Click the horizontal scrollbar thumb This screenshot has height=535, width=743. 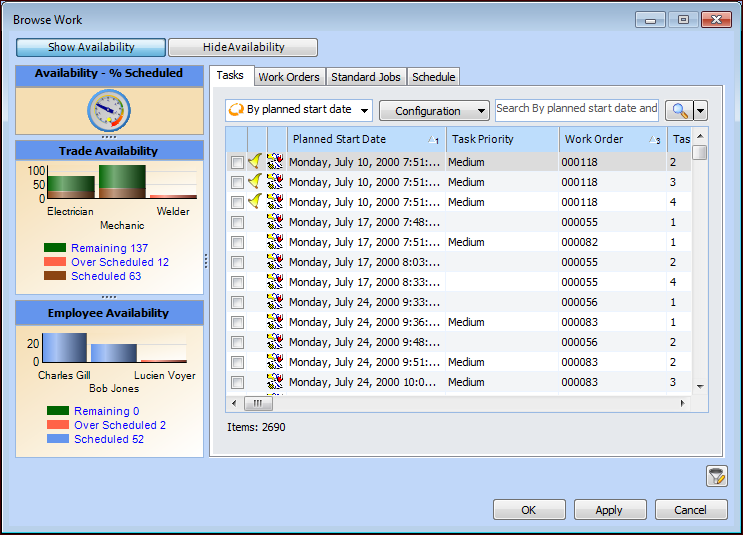(x=258, y=403)
